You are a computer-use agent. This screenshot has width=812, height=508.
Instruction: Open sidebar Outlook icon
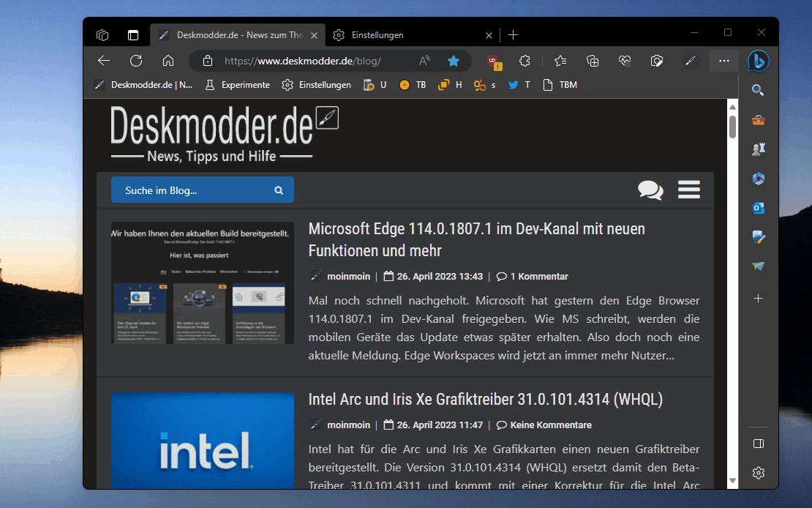coord(758,208)
